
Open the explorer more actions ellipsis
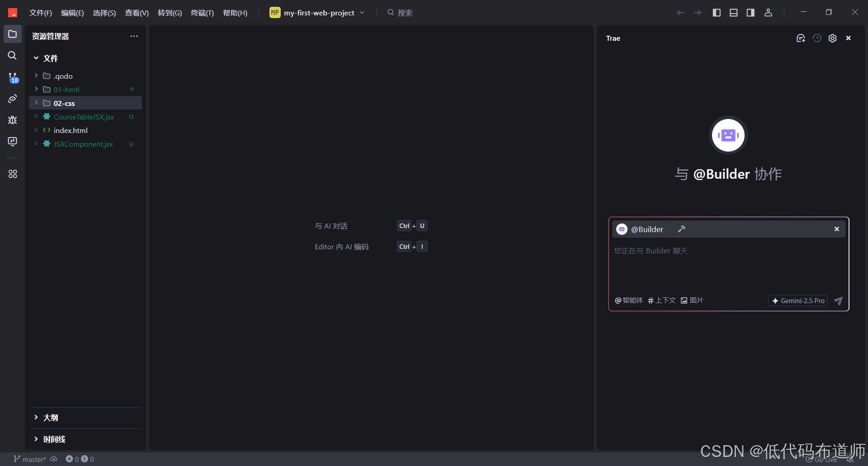point(134,36)
